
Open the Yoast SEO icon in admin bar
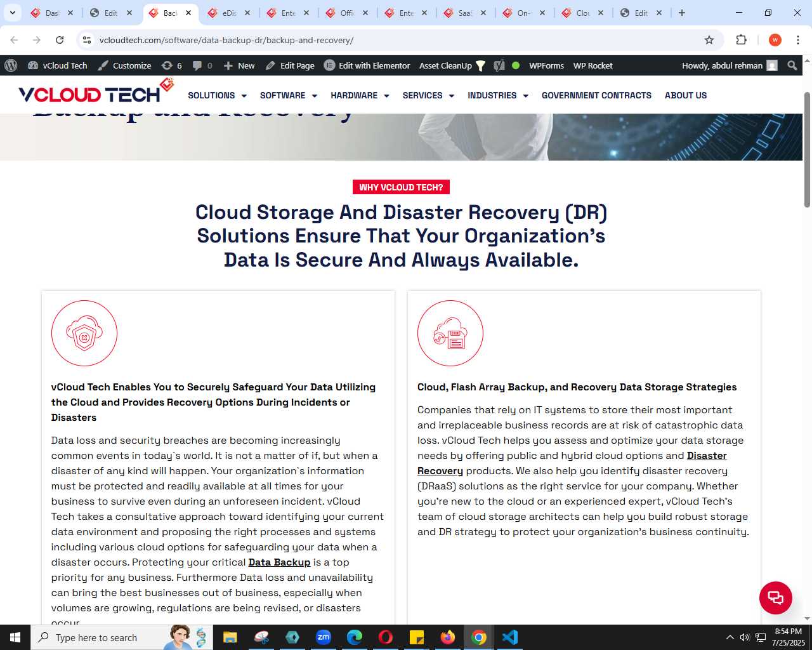point(499,65)
